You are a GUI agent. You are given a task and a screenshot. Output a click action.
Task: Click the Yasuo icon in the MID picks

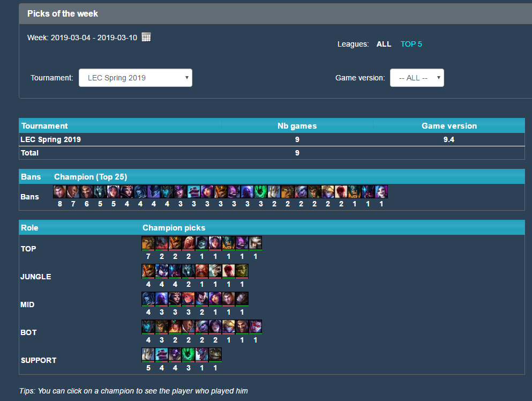(x=202, y=299)
